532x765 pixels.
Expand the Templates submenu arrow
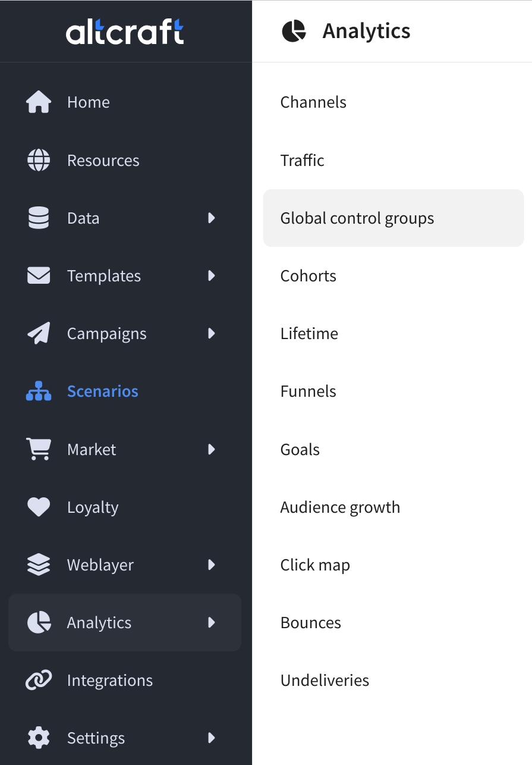click(211, 275)
